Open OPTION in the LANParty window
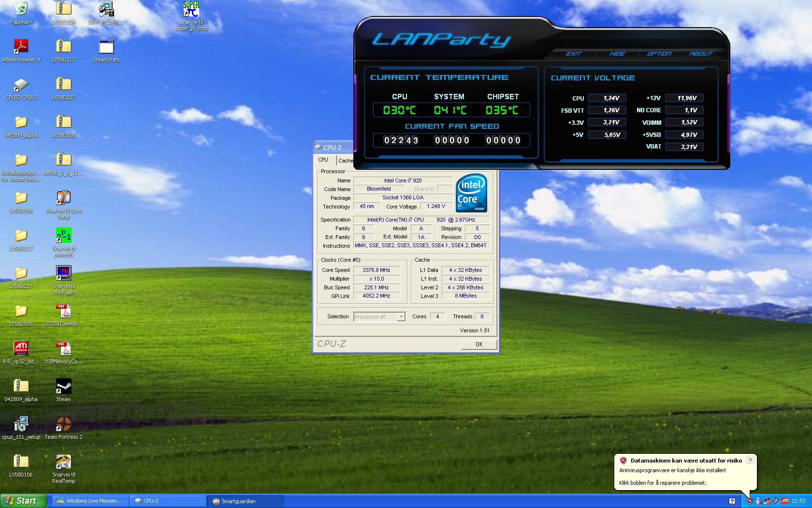This screenshot has height=508, width=812. [x=659, y=54]
